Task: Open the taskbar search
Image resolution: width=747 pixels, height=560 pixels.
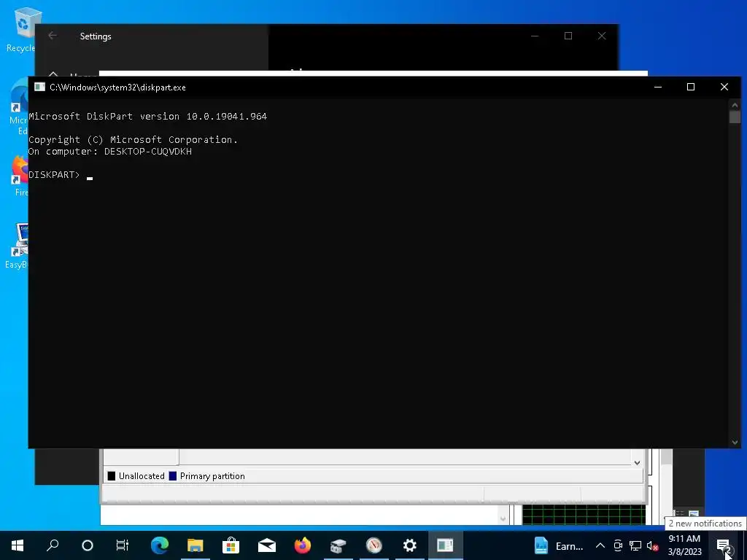Action: pos(53,545)
